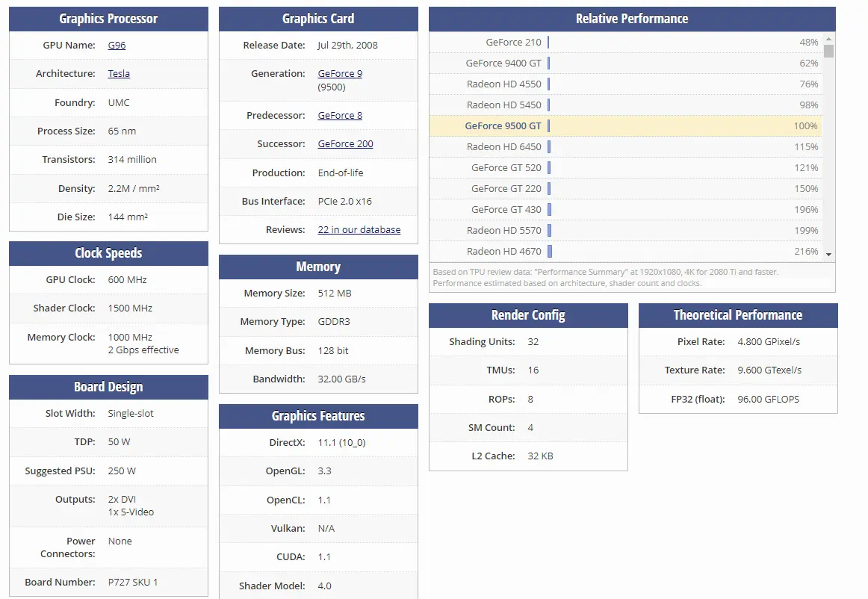The image size is (868, 599).
Task: Open the '22 in our database' reviews link
Action: tap(359, 230)
